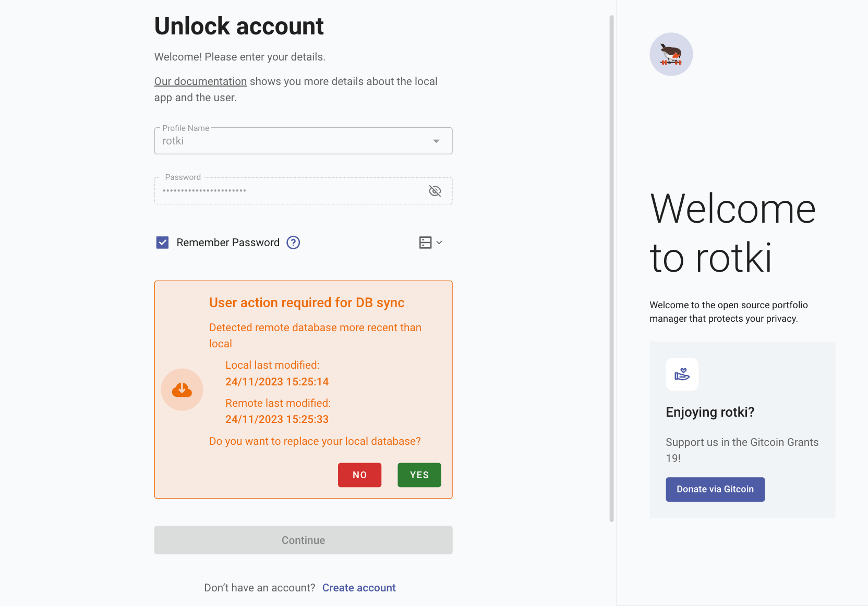Uncheck the Remember Password checkbox
The image size is (868, 606).
coord(162,243)
